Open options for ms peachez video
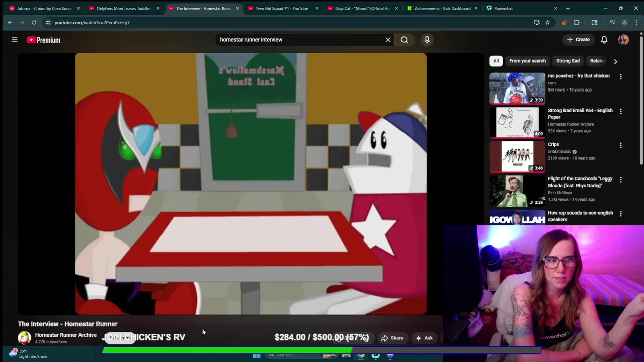 [621, 77]
